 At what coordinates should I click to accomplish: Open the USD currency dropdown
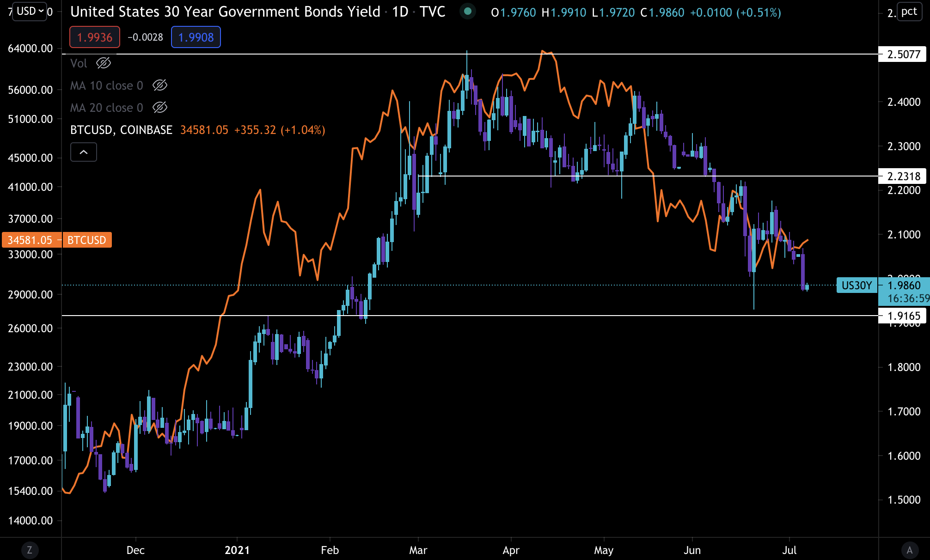pyautogui.click(x=30, y=11)
